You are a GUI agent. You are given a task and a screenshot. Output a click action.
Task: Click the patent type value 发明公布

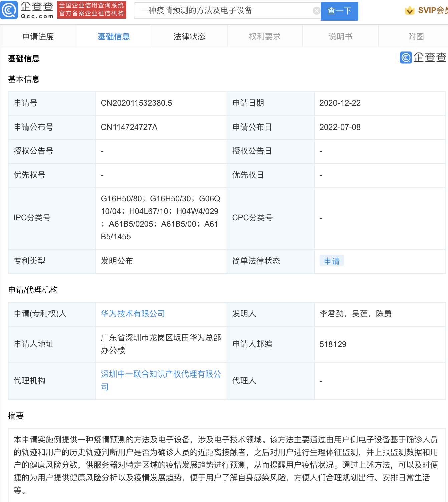117,261
